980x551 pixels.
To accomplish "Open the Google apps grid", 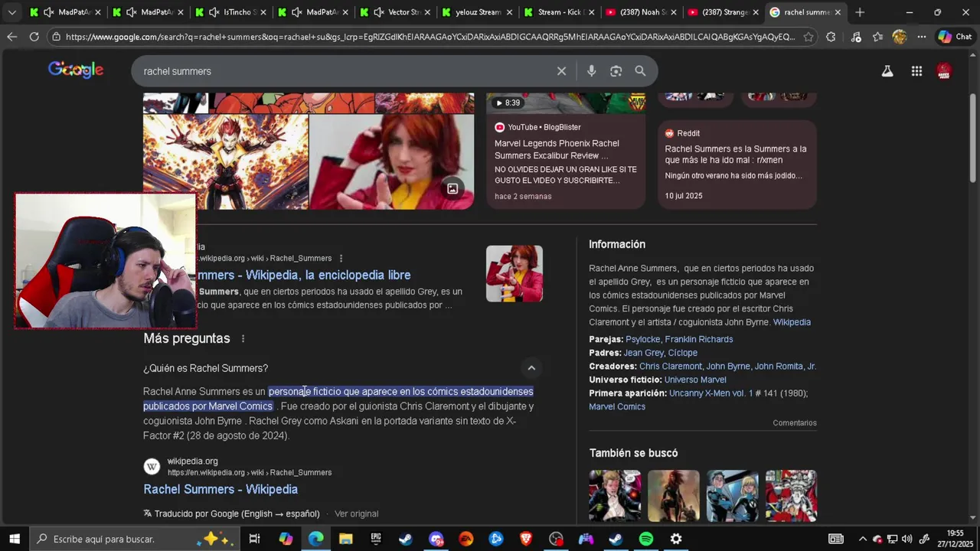I will pyautogui.click(x=916, y=71).
